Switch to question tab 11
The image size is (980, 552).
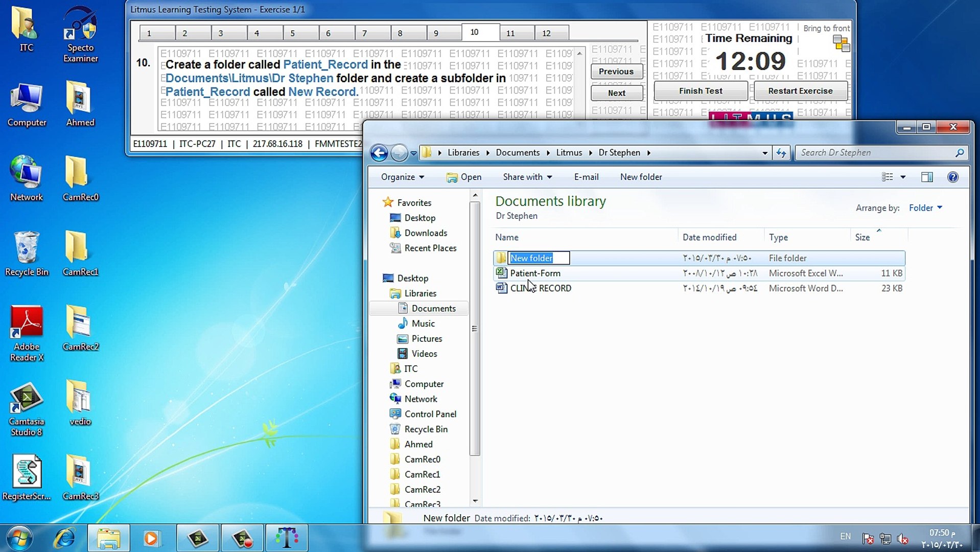[x=517, y=33]
